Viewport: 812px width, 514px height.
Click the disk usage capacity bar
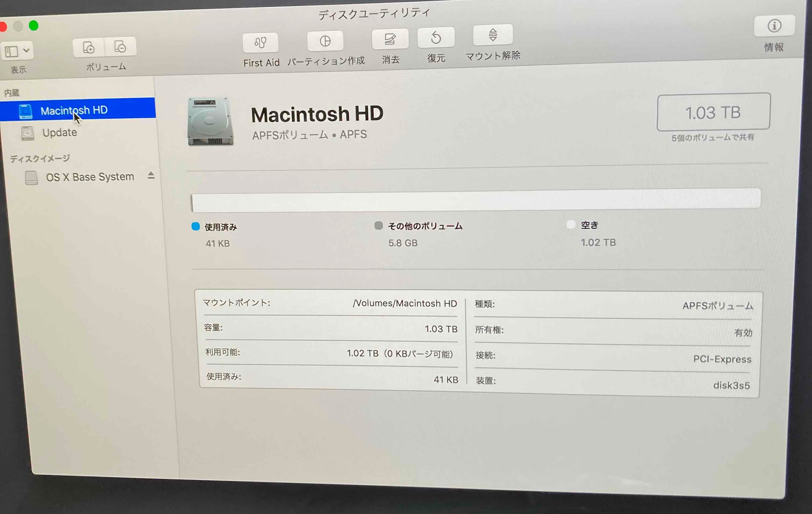point(475,200)
